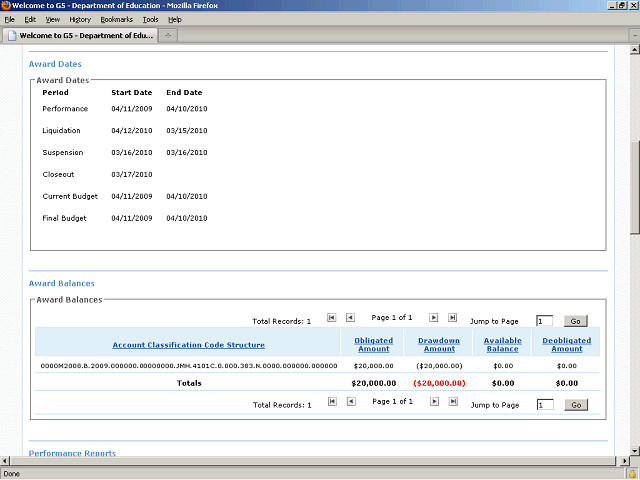Click the previous-page arrow above the table
640x480 pixels.
[350, 317]
